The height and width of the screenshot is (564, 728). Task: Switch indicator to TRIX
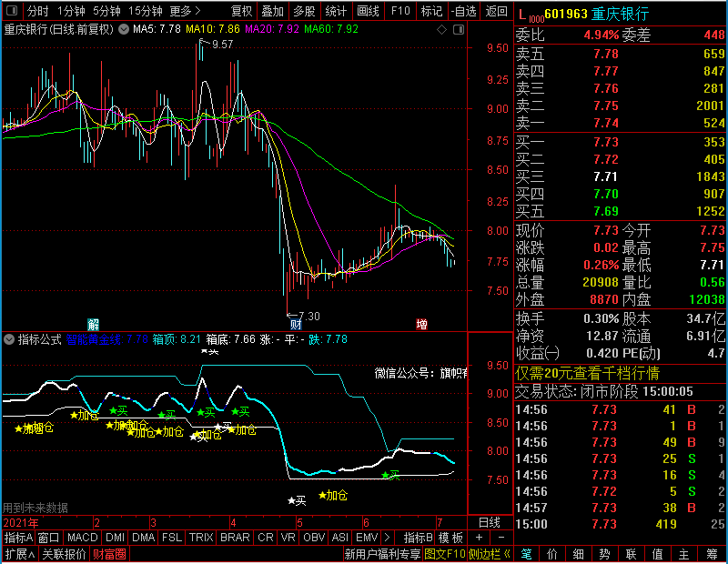201,538
